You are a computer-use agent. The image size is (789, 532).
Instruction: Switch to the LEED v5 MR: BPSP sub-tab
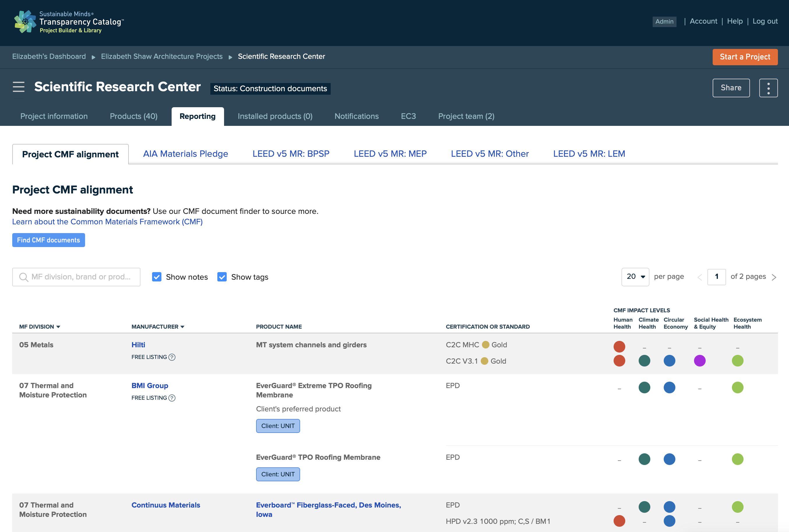[291, 154]
